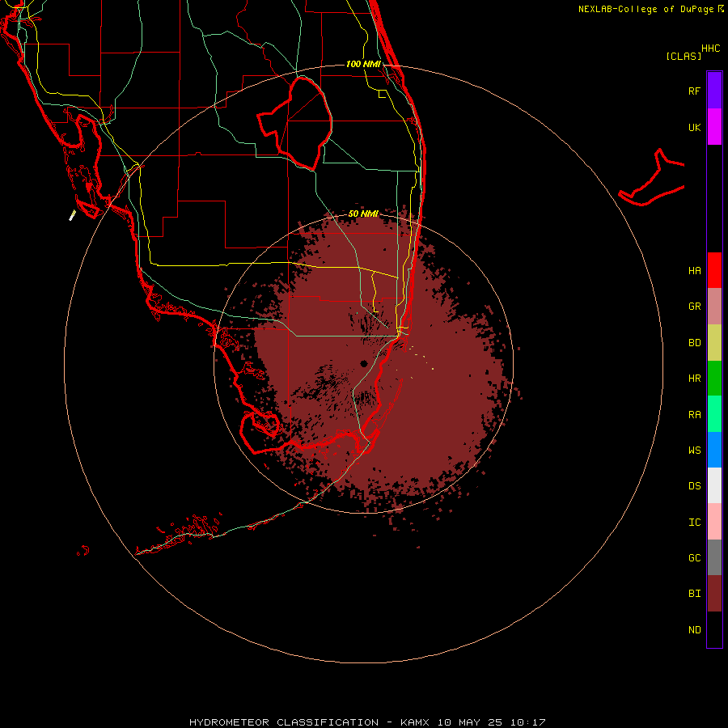The width and height of the screenshot is (728, 728).
Task: Select the BD yellow legend block
Action: coord(714,343)
